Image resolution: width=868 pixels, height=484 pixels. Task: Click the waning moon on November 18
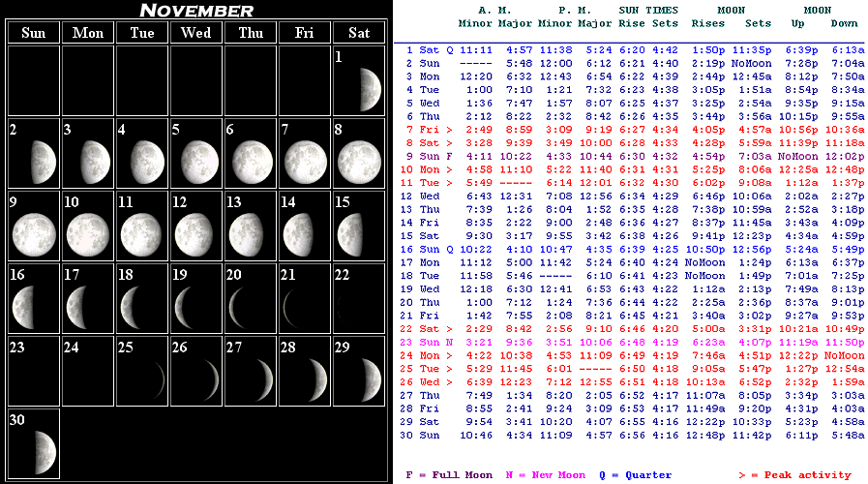(133, 307)
